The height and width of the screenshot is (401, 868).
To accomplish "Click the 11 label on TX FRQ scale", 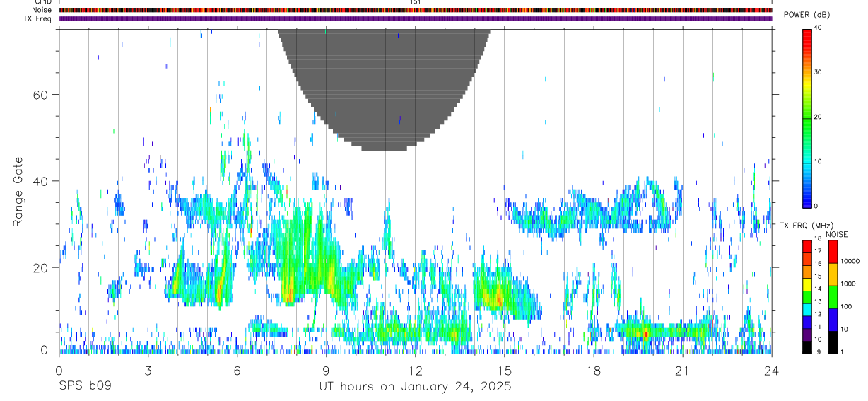I will click(x=818, y=327).
